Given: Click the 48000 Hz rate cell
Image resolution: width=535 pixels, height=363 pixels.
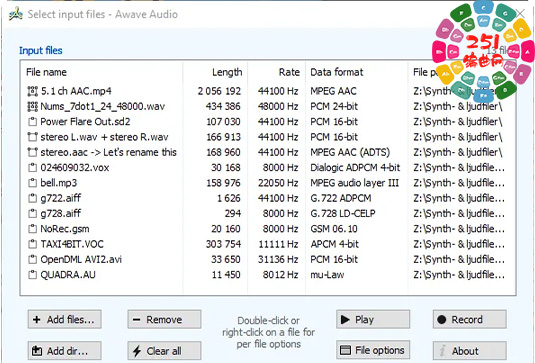Looking at the screenshot, I should tap(278, 106).
